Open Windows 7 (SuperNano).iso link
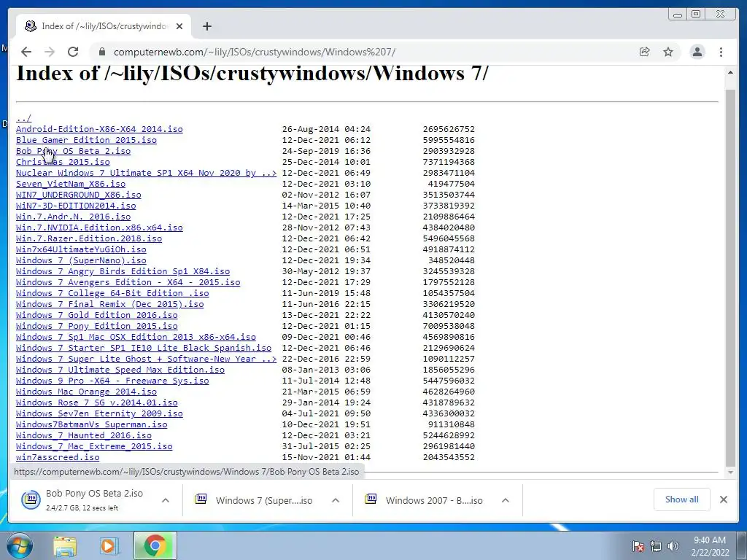This screenshot has width=747, height=560. pos(81,260)
